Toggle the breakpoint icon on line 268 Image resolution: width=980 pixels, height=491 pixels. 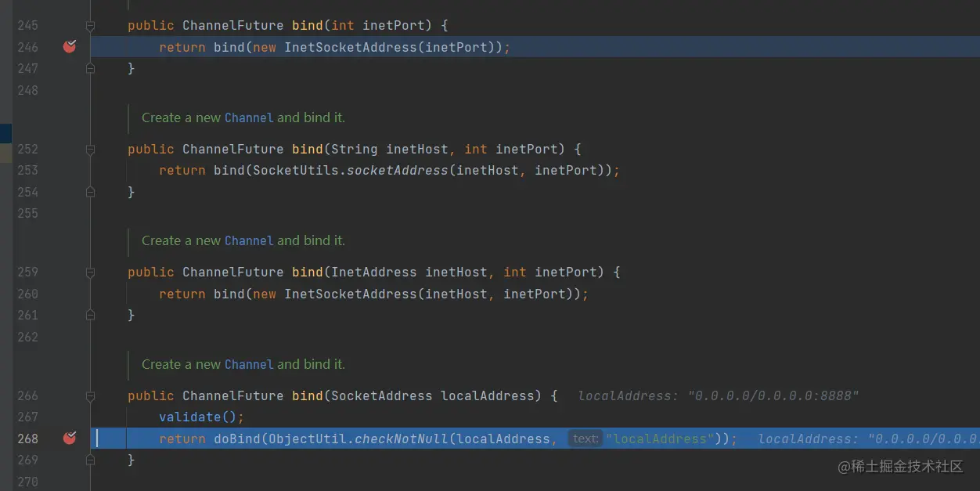tap(70, 439)
